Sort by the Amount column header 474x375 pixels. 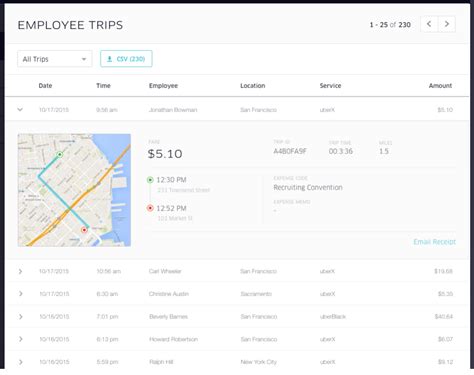440,86
